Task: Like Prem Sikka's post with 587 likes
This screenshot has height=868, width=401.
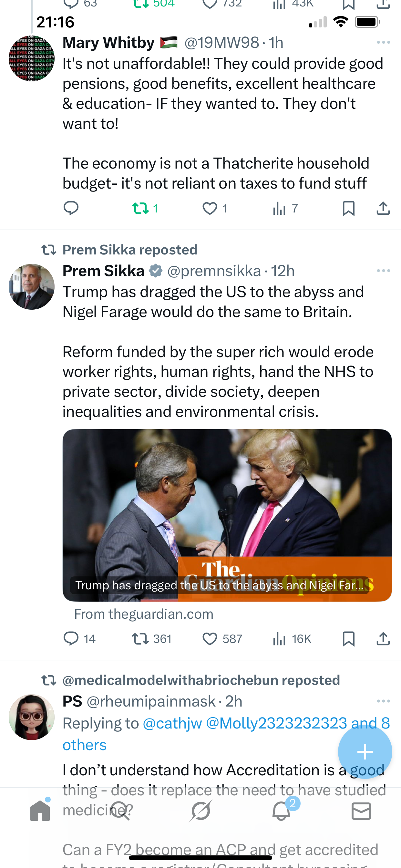Action: (x=210, y=638)
